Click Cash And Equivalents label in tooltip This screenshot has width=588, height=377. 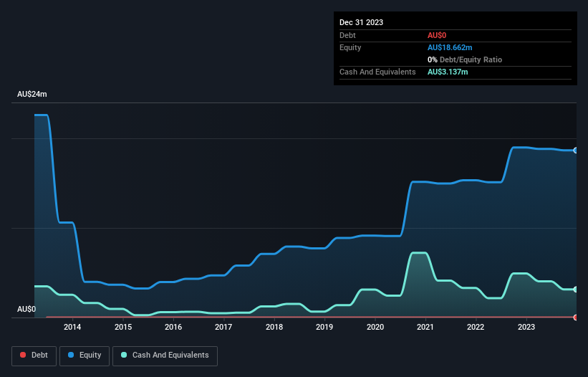point(377,72)
